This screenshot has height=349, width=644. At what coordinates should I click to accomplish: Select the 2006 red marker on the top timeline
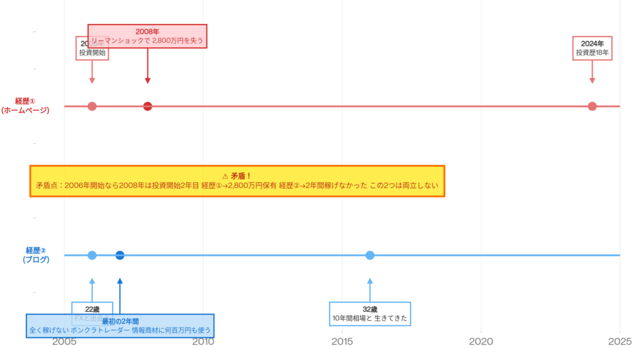(92, 106)
